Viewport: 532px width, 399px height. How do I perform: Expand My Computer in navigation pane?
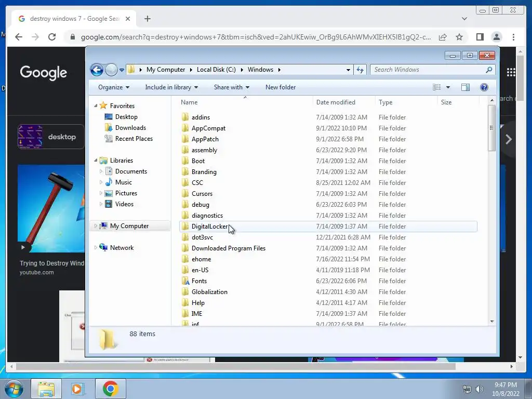(96, 226)
